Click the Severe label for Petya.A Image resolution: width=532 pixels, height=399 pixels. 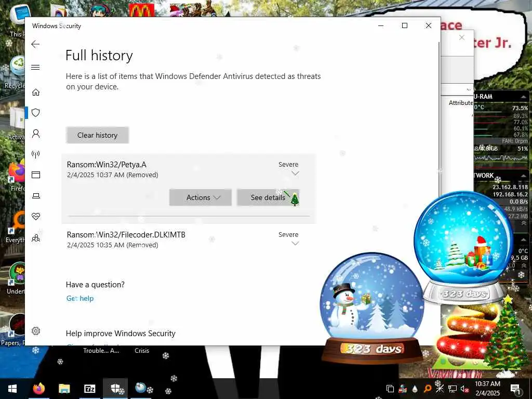tap(288, 165)
